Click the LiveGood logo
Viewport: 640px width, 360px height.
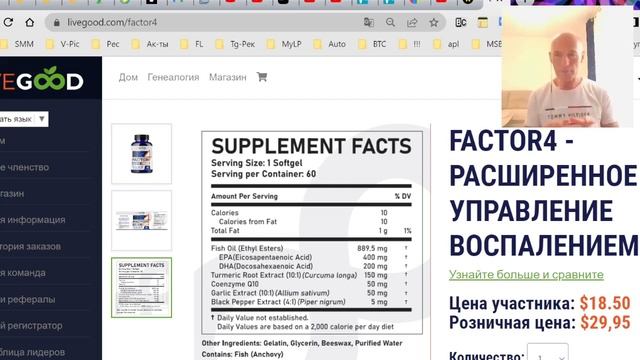tap(42, 79)
